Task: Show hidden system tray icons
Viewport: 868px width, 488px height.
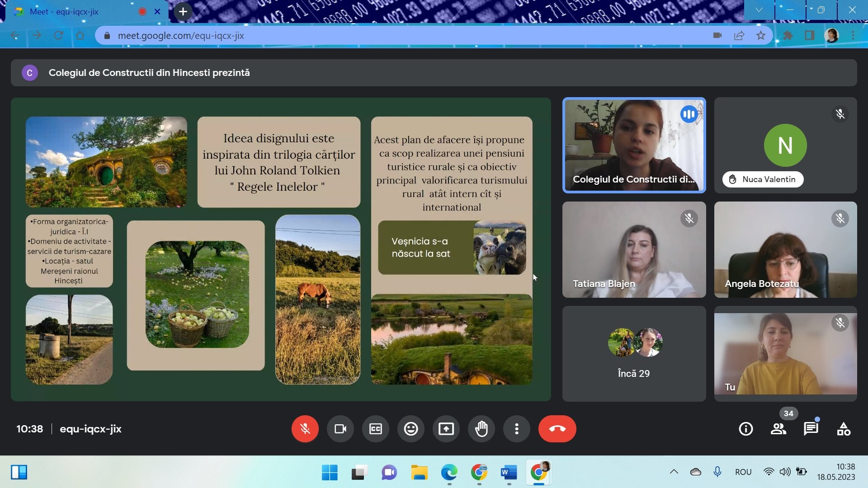Action: (x=674, y=472)
